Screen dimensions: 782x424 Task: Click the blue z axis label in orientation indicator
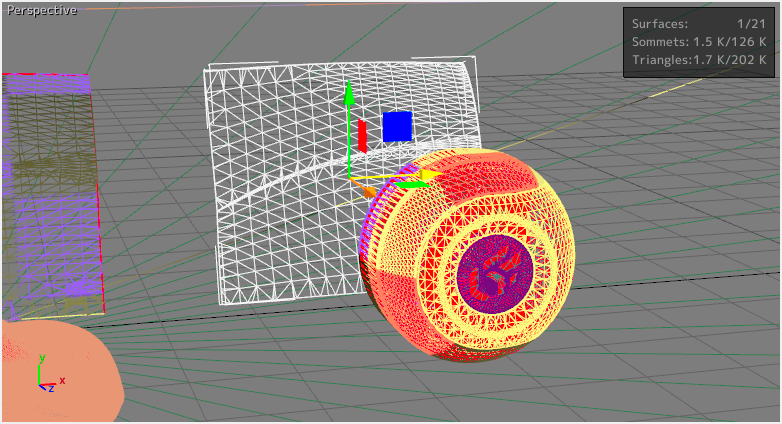[x=51, y=389]
